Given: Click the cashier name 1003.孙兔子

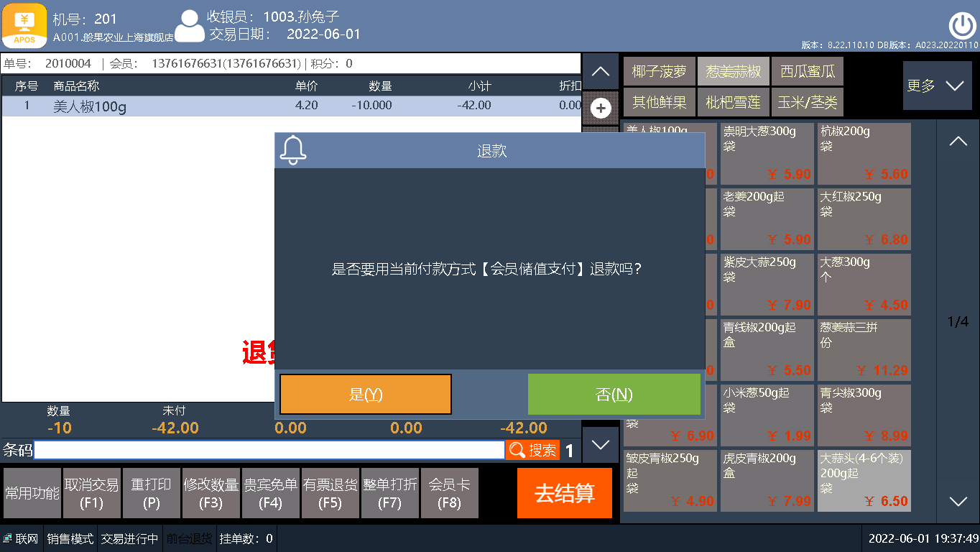Looking at the screenshot, I should pyautogui.click(x=302, y=16).
